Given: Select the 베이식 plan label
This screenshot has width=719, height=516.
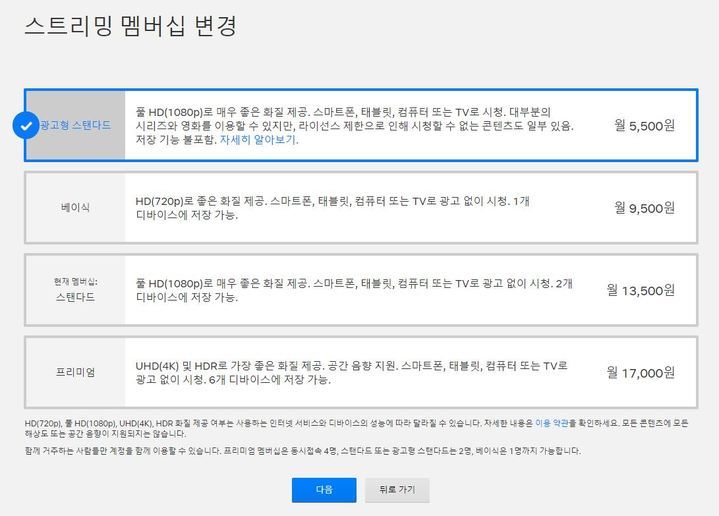Looking at the screenshot, I should (x=75, y=208).
